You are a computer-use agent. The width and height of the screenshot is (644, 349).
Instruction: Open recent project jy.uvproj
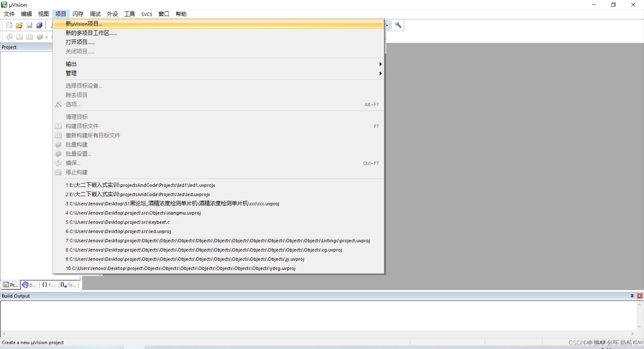point(218,259)
